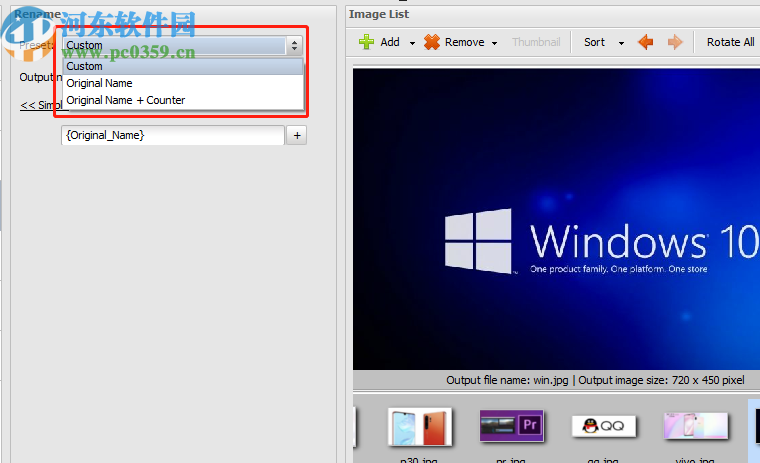Move image left with orange arrow
760x463 pixels.
click(x=646, y=42)
